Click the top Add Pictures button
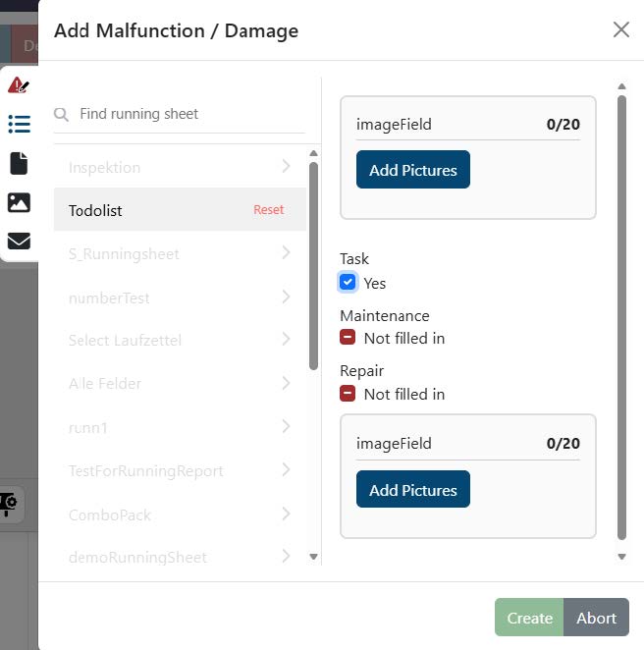644x650 pixels. point(412,170)
